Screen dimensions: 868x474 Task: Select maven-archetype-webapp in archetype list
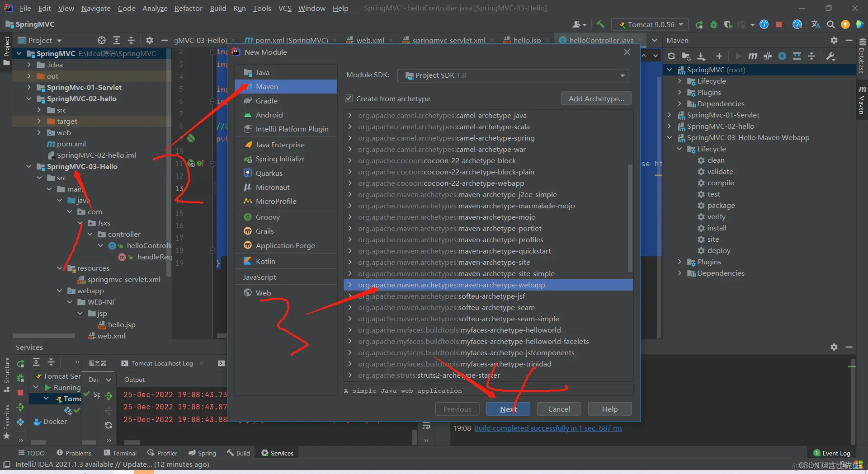click(x=488, y=285)
